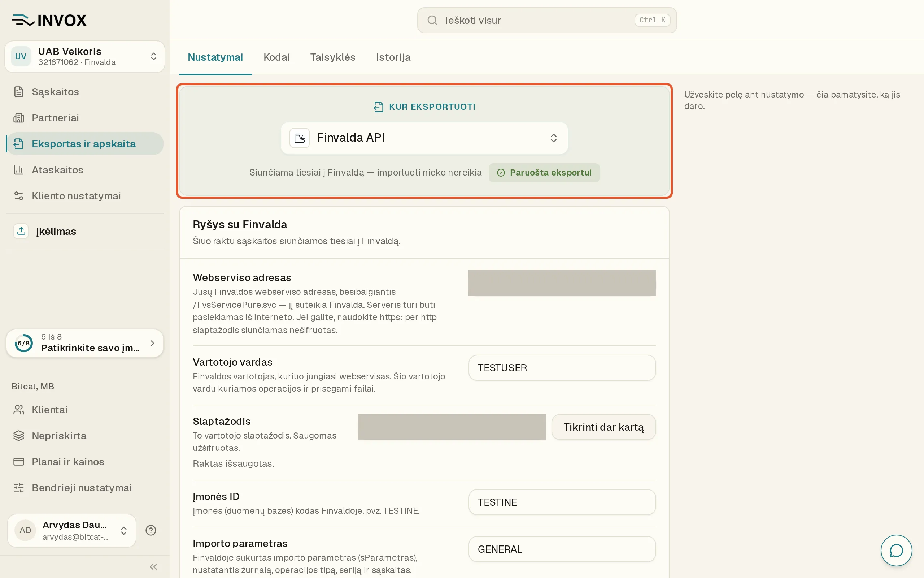Open Kliento nustatymai

tap(85, 196)
